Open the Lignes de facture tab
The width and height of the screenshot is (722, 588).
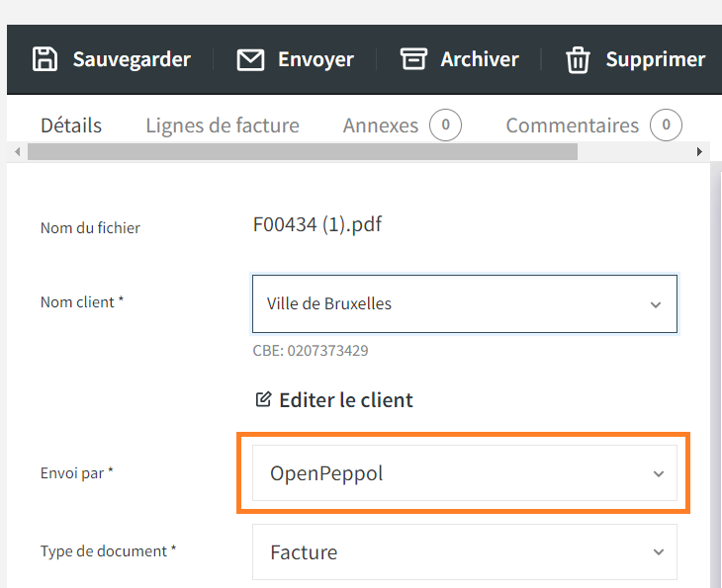coord(223,126)
